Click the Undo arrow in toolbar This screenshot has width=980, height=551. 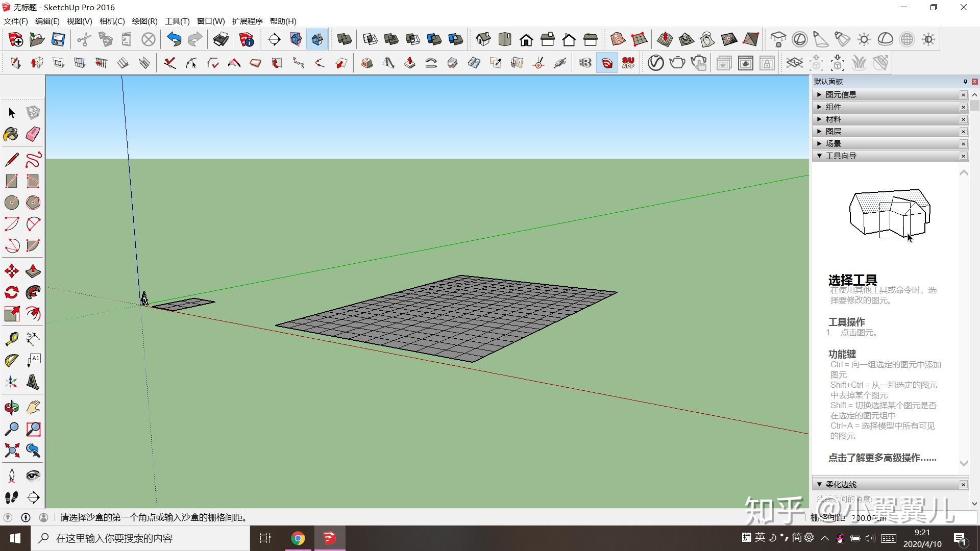174,39
